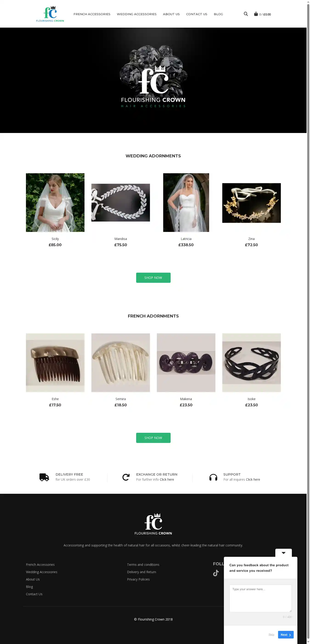Visit the TikTok icon in footer
The height and width of the screenshot is (644, 310).
[216, 573]
